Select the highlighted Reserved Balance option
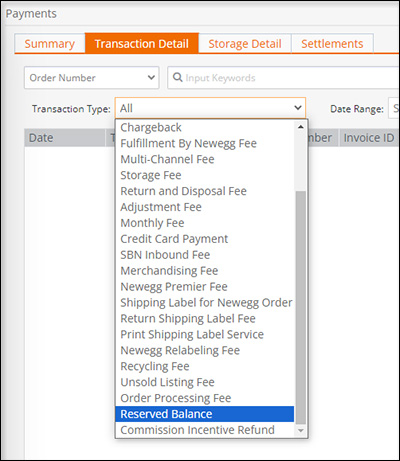This screenshot has height=461, width=400. click(x=205, y=414)
